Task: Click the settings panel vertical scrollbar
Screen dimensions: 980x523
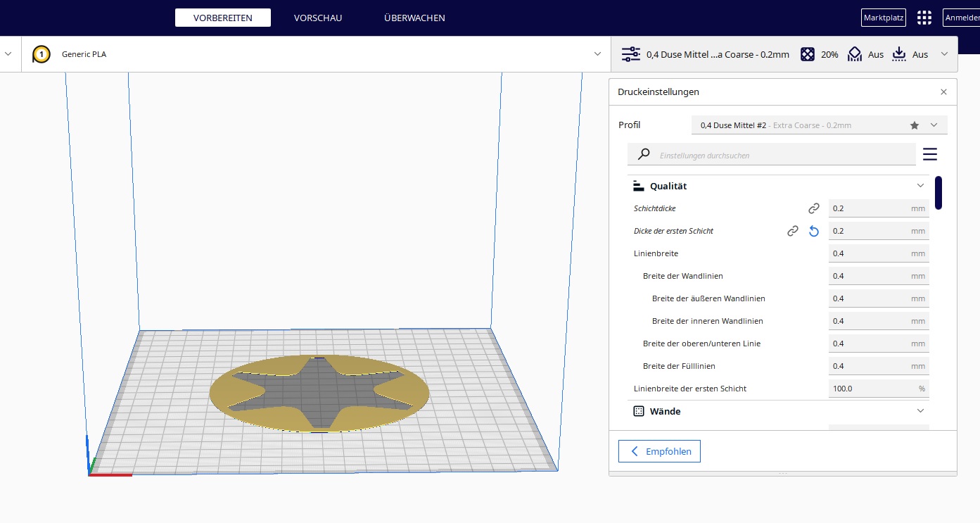Action: (x=938, y=192)
